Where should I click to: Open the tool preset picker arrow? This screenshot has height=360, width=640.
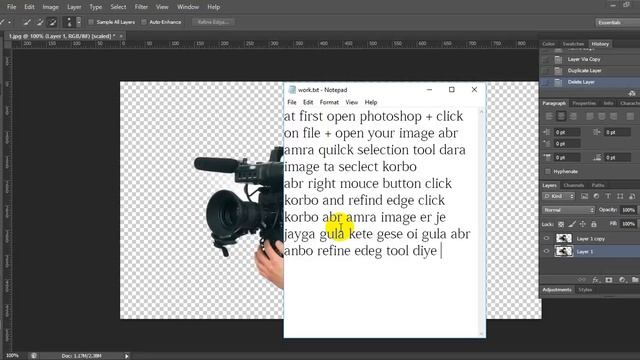[x=9, y=22]
